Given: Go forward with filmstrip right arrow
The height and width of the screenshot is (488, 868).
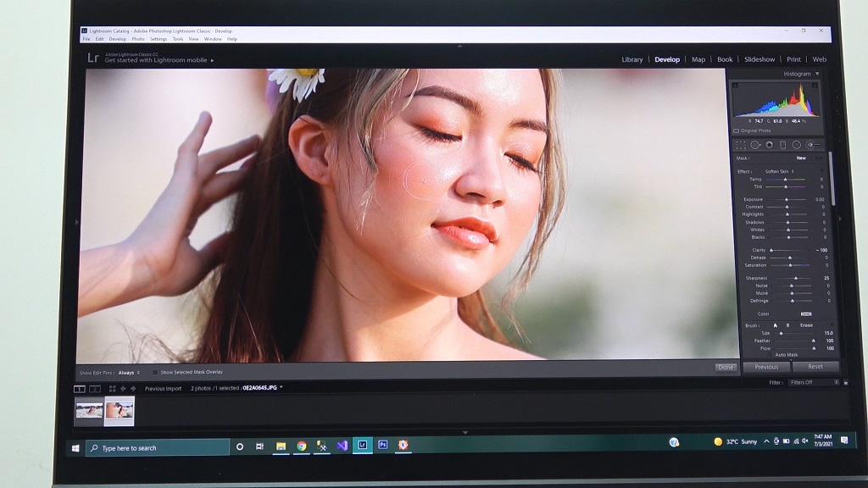Looking at the screenshot, I should click(133, 389).
